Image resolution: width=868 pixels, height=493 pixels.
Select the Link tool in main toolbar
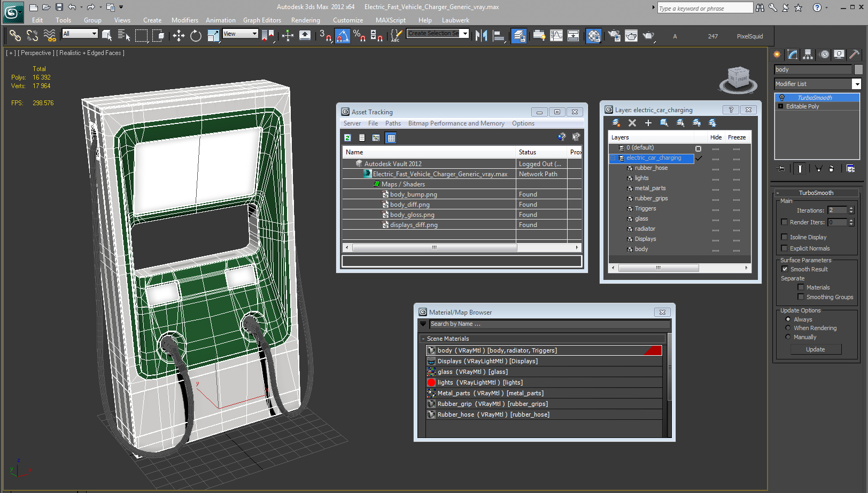tap(15, 36)
